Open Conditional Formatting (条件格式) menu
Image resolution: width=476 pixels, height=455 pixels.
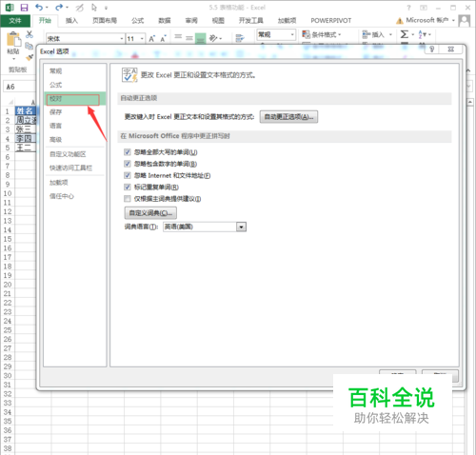[322, 34]
